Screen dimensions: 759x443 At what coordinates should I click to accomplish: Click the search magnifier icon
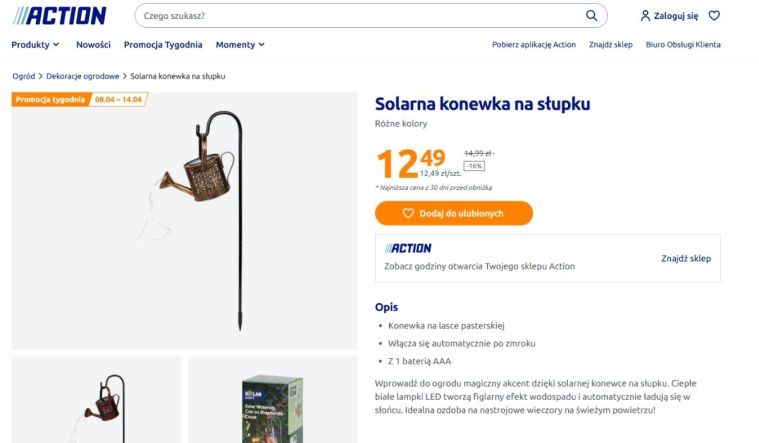pos(592,16)
